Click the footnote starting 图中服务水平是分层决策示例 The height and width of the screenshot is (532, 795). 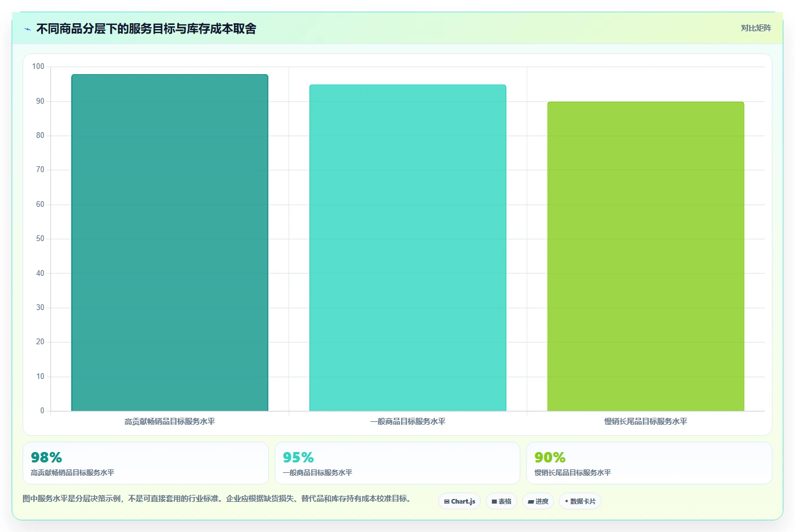[x=217, y=498]
